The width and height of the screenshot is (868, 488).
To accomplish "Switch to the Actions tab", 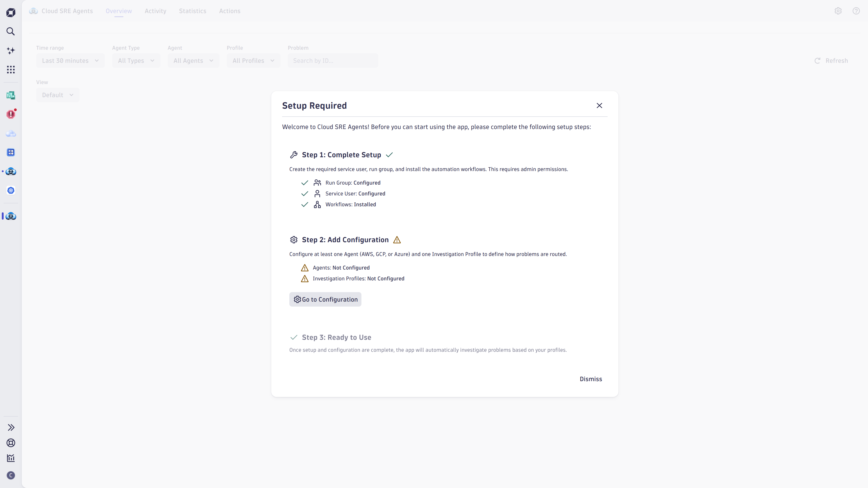I will [229, 11].
